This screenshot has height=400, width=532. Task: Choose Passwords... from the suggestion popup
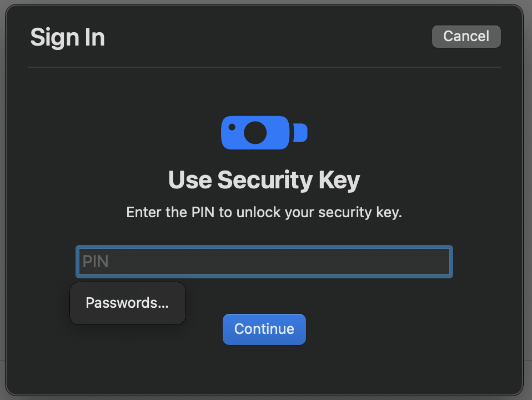tap(127, 303)
